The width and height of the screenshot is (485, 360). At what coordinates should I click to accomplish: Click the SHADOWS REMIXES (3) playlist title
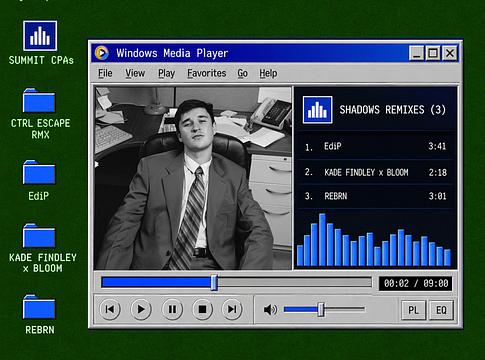392,110
